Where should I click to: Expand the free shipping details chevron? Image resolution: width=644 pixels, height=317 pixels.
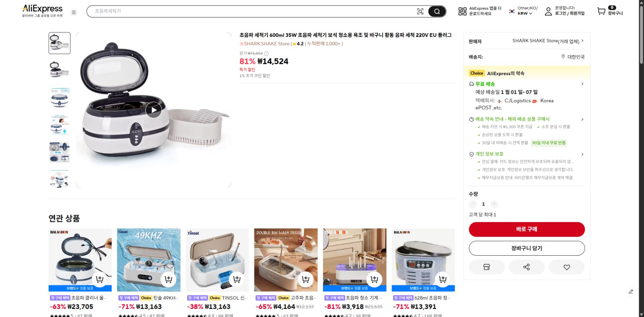pyautogui.click(x=582, y=84)
